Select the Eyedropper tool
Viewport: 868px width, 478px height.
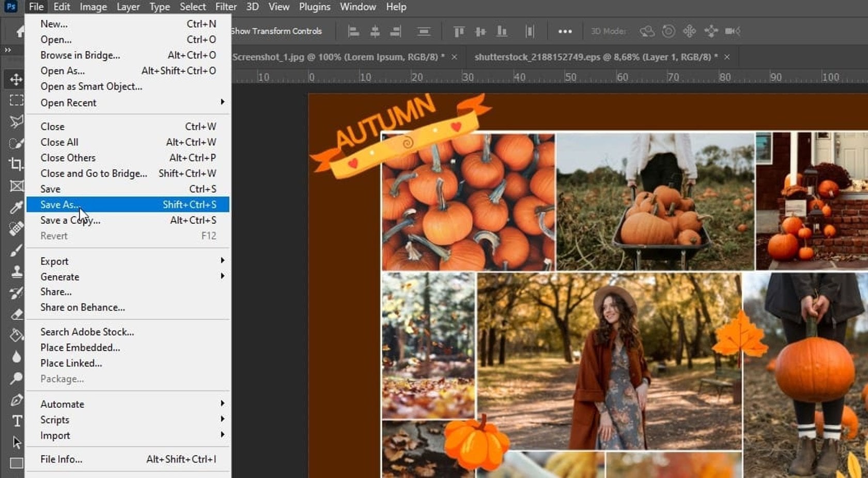16,207
